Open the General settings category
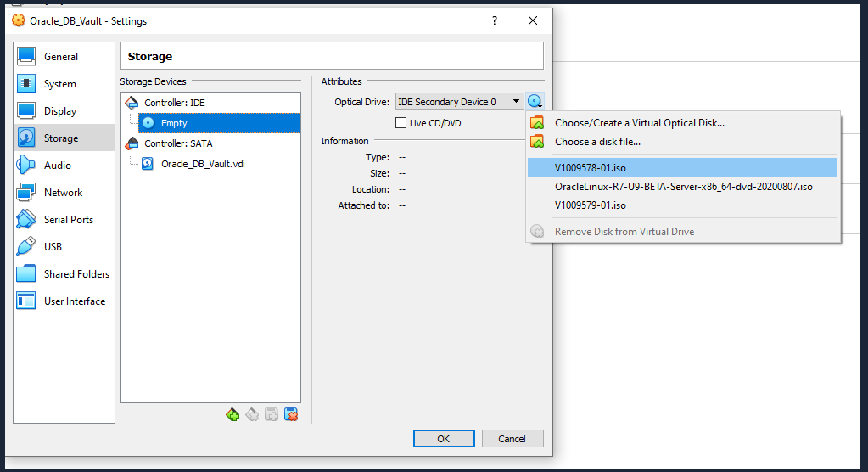The width and height of the screenshot is (868, 472). click(x=64, y=57)
